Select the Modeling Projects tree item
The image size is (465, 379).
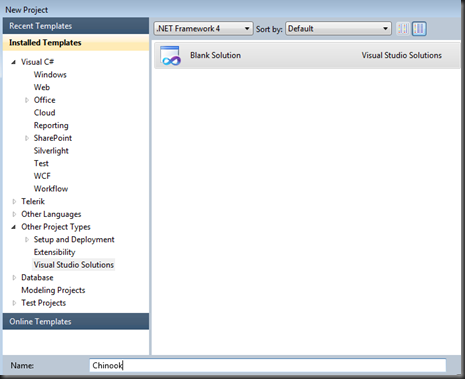pyautogui.click(x=53, y=290)
